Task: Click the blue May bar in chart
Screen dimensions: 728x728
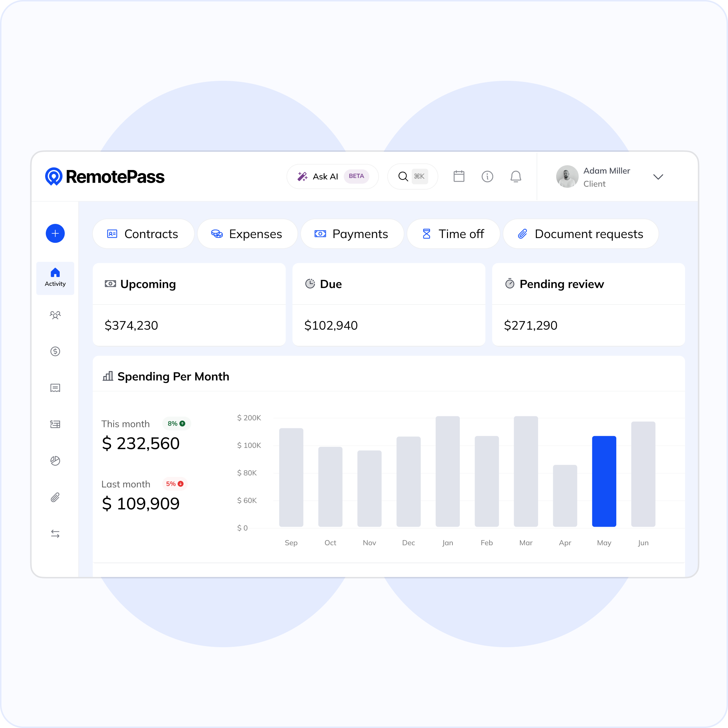Action: pyautogui.click(x=604, y=481)
